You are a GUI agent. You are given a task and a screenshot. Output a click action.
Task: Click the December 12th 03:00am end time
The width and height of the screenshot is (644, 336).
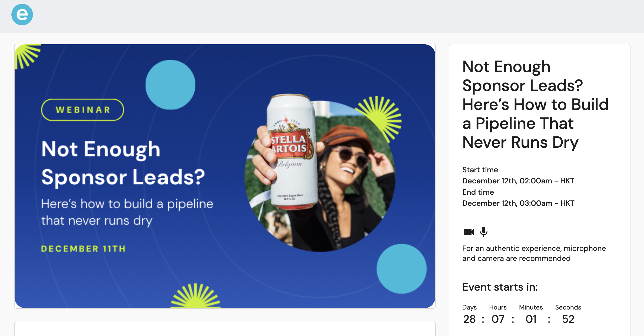(x=518, y=203)
